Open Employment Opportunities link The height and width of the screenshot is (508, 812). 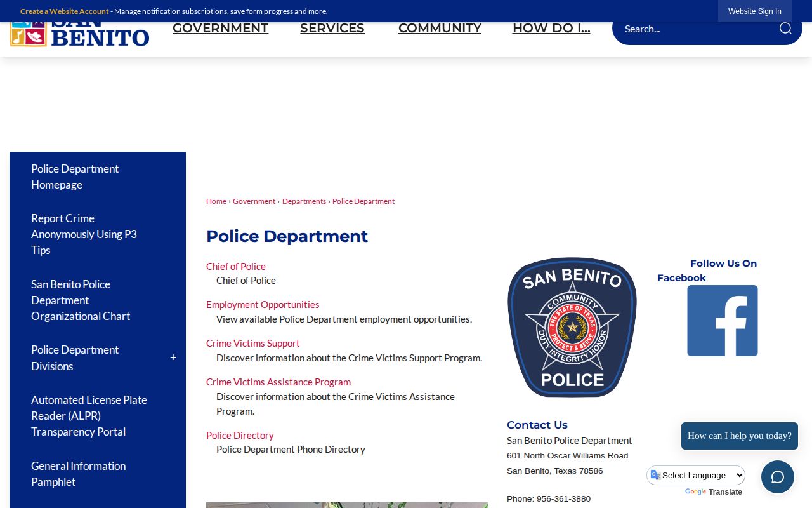point(263,305)
